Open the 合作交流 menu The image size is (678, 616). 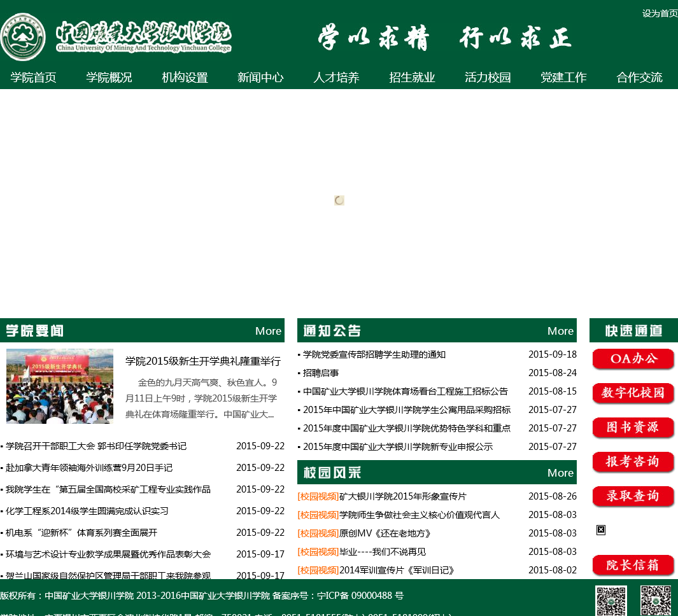[x=639, y=78]
